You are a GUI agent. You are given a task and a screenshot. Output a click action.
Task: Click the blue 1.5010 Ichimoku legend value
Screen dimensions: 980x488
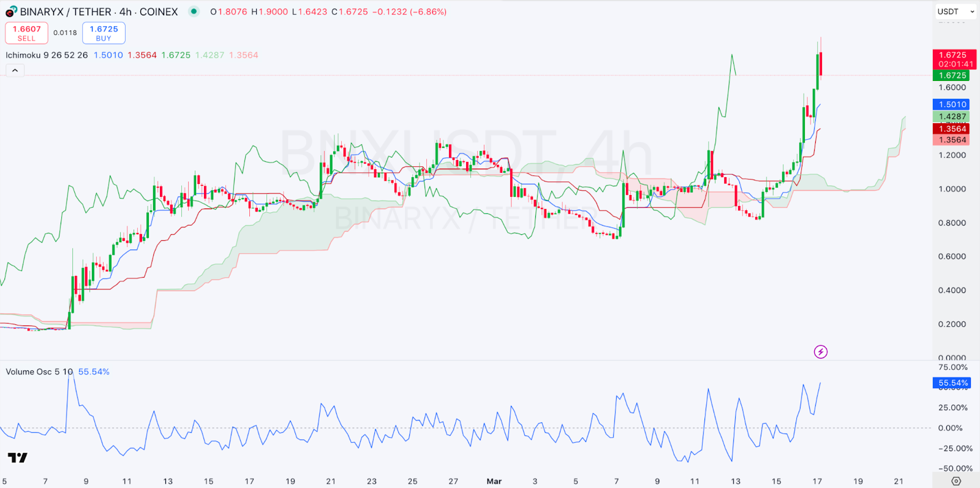coord(108,55)
